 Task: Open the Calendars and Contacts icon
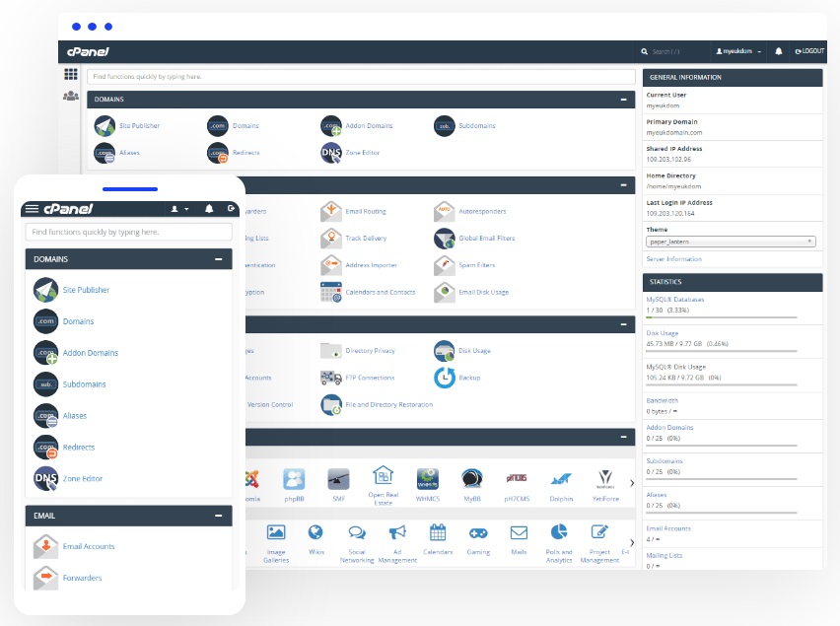330,293
